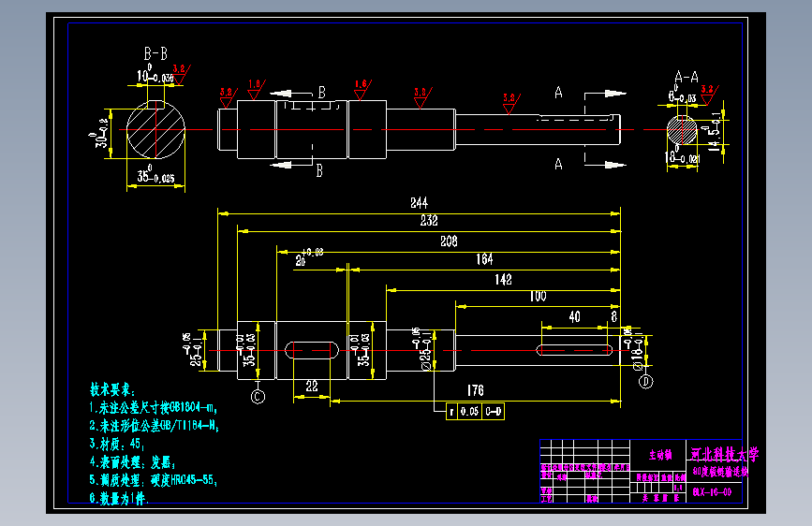This screenshot has width=812, height=526.
Task: Select the 244 overall length dimension
Action: [419, 202]
